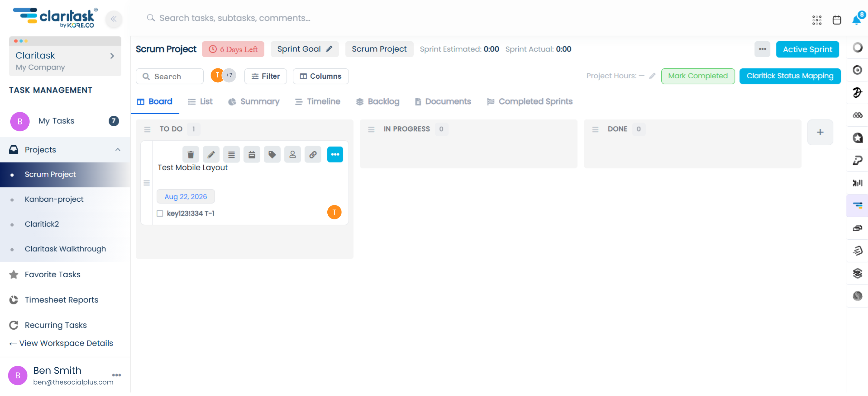Select the Claritask app icon in right rail
The image size is (868, 396).
point(857,205)
